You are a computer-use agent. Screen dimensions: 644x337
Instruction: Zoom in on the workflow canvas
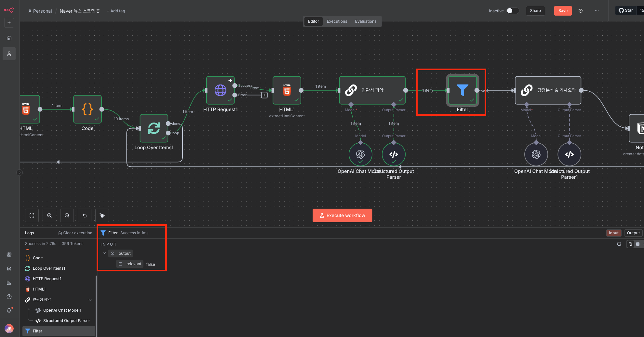click(49, 215)
